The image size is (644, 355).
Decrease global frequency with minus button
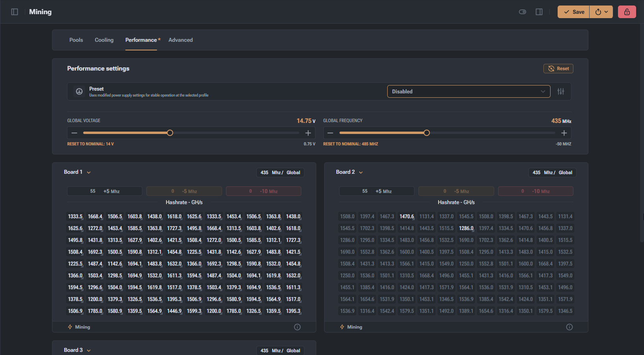click(x=330, y=133)
